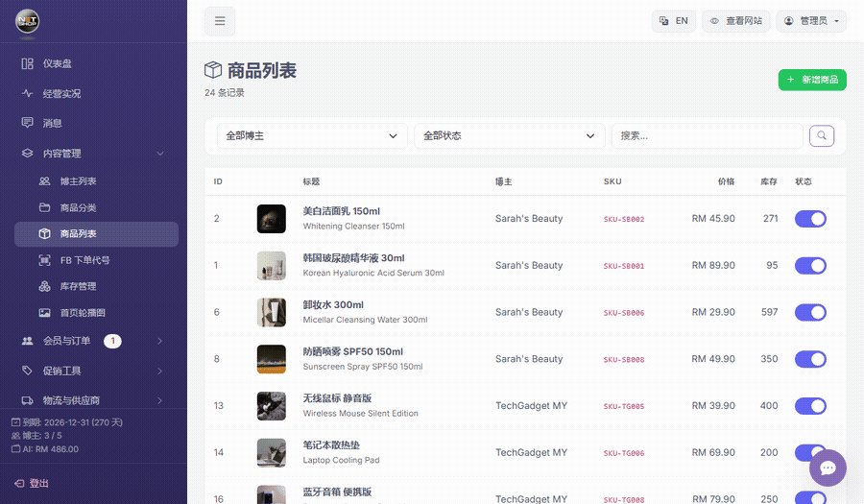The height and width of the screenshot is (504, 864).
Task: Click thumbnail of 卸妆水 300ml
Action: [271, 312]
